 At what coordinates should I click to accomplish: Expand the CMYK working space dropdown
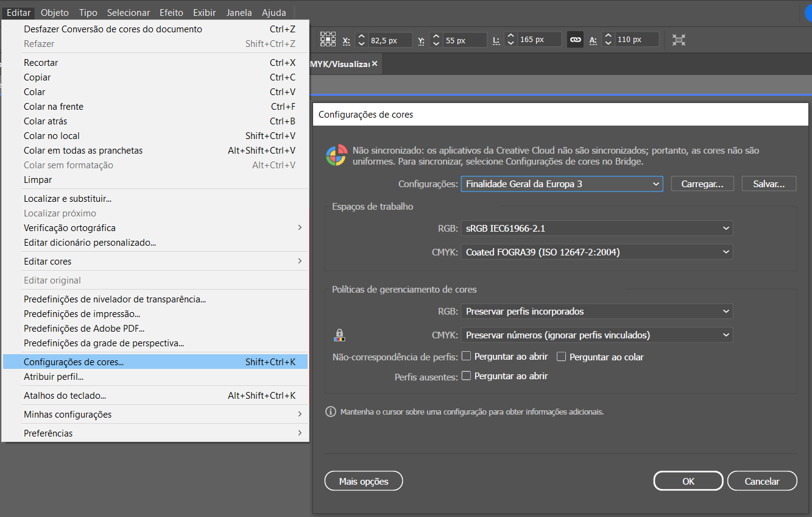point(596,252)
